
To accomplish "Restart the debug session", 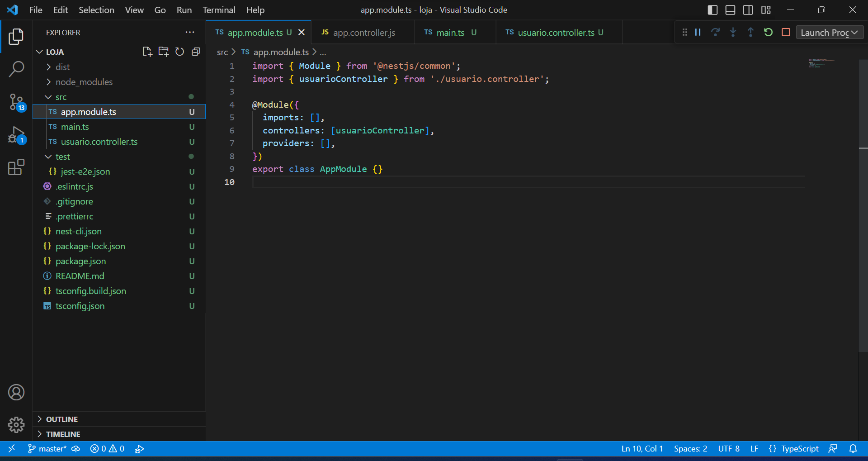I will tap(768, 32).
